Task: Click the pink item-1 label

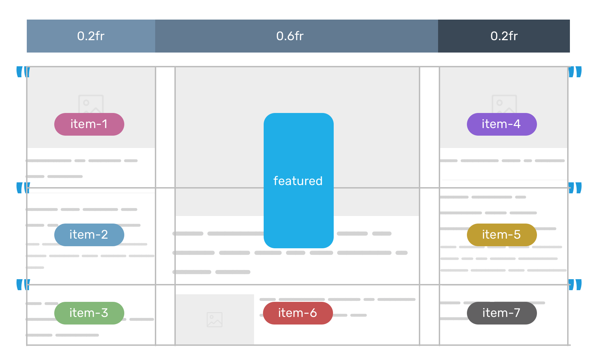Action: tap(89, 124)
